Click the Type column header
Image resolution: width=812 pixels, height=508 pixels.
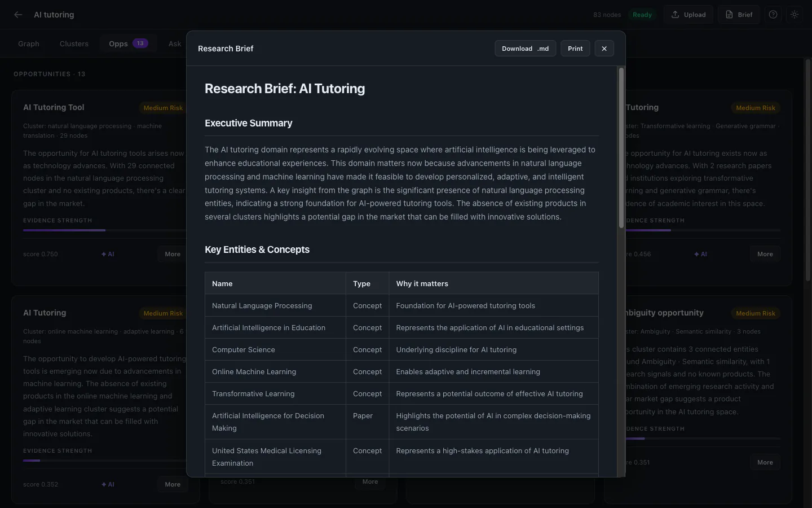(367, 283)
